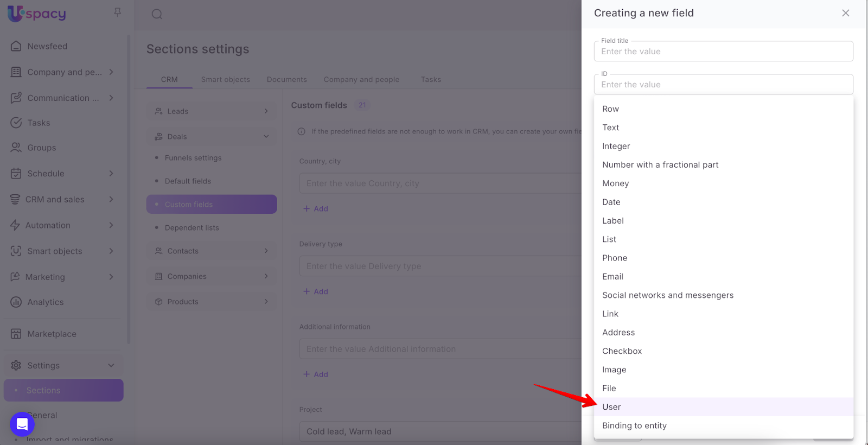Select Binding to entity option

(634, 425)
